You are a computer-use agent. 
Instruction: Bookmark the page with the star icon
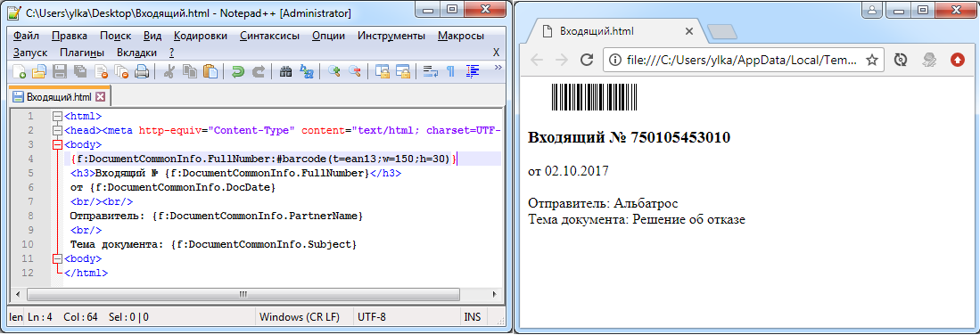click(x=872, y=60)
